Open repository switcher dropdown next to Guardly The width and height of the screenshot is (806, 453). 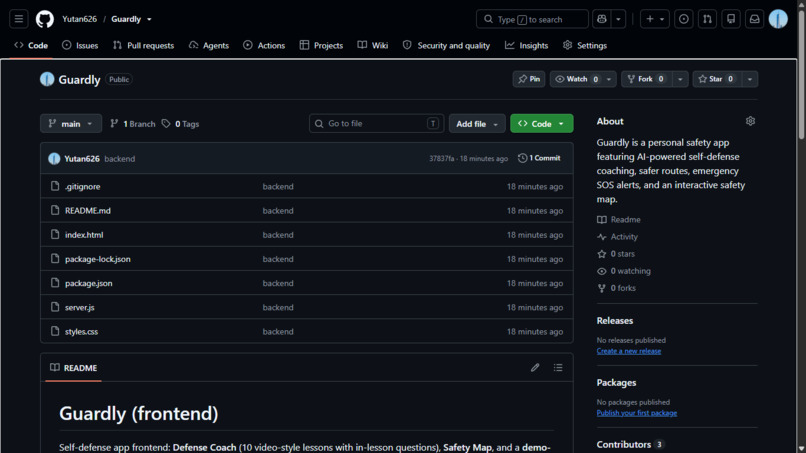149,20
